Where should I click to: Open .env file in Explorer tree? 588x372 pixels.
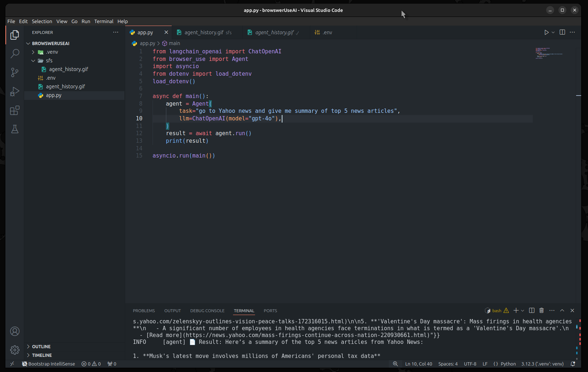[50, 78]
